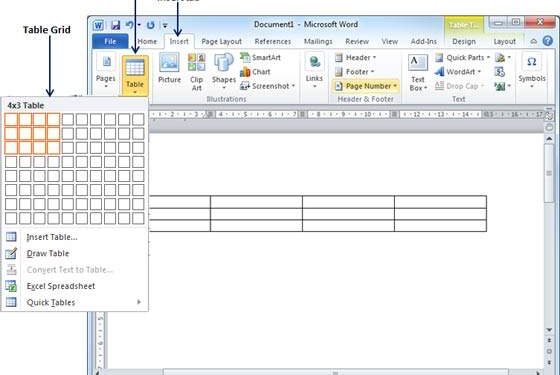Click the Text Box button
The width and height of the screenshot is (560, 375).
[x=418, y=73]
